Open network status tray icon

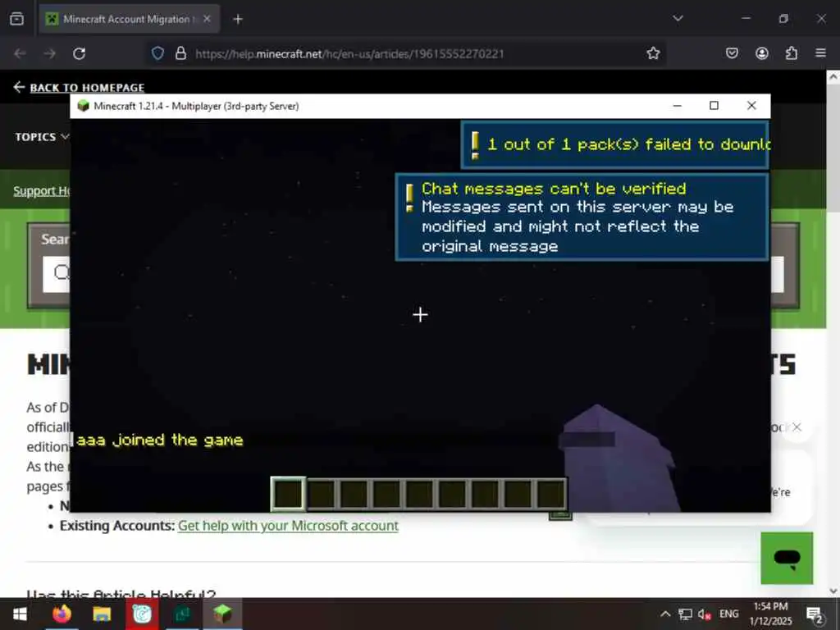[x=685, y=614]
